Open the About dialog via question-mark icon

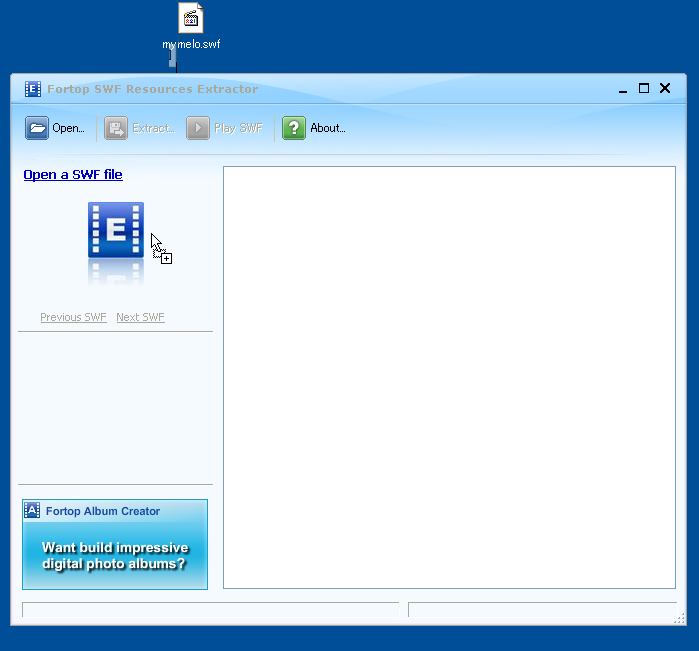pos(294,128)
